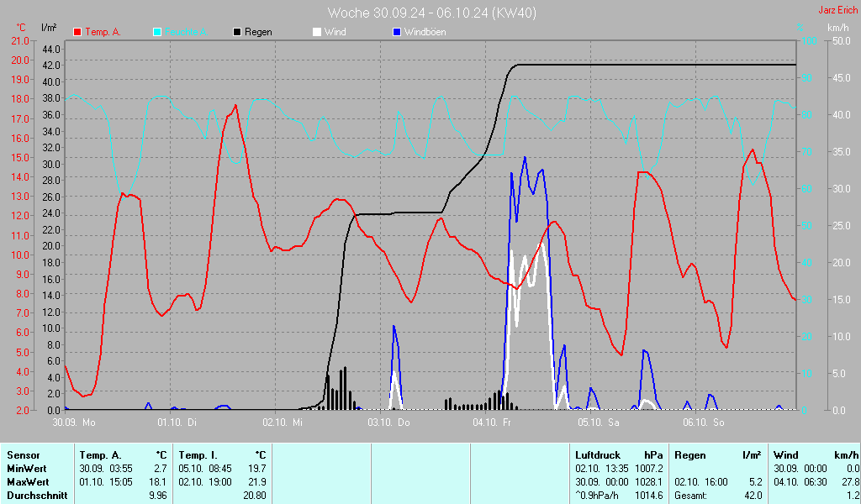Click the '06.10. So' date axis label
The image size is (861, 504).
[704, 423]
